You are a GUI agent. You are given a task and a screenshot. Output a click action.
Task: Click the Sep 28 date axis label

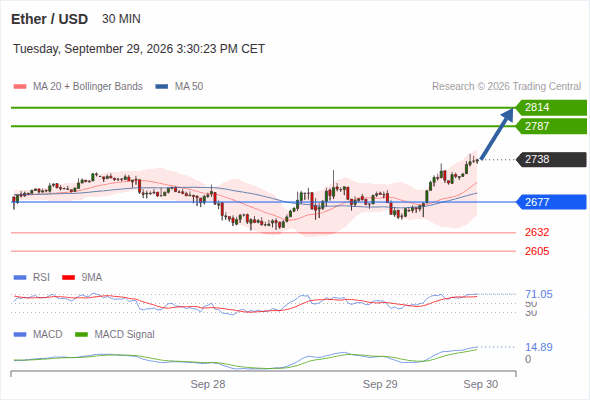click(208, 384)
